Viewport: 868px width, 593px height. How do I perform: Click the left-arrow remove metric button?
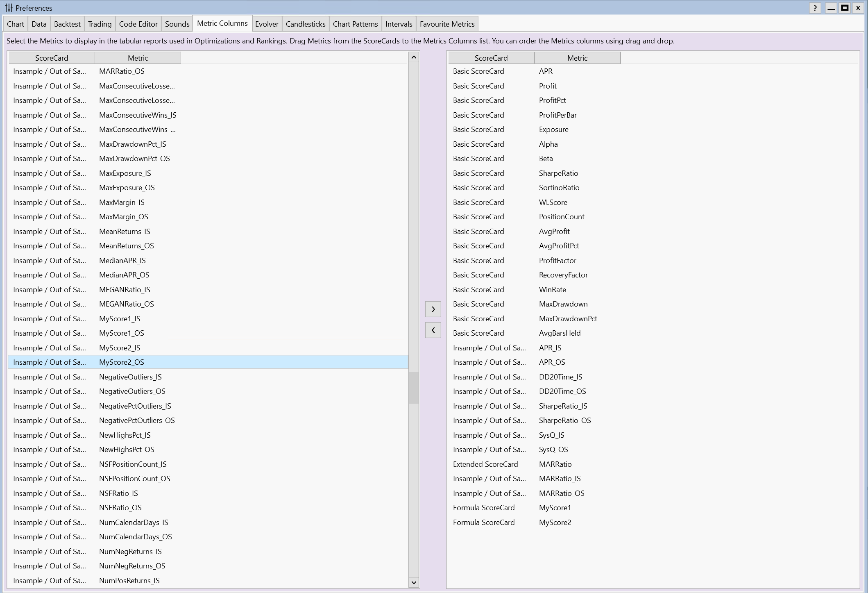(x=433, y=330)
